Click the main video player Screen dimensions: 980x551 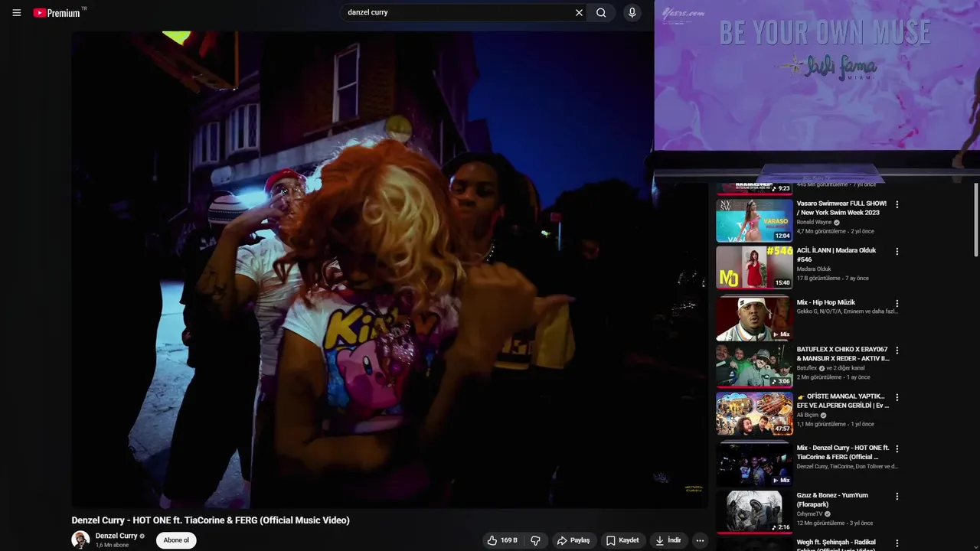point(389,269)
